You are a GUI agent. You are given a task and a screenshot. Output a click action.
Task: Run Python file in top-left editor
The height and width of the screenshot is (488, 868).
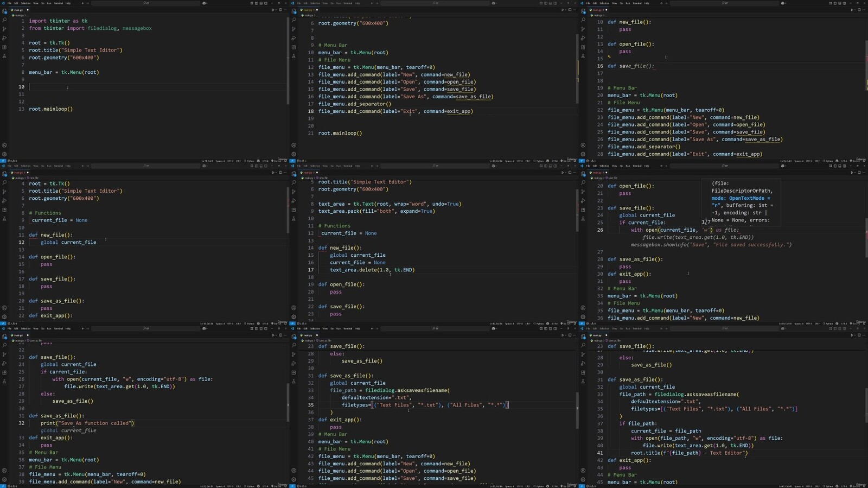click(x=273, y=10)
